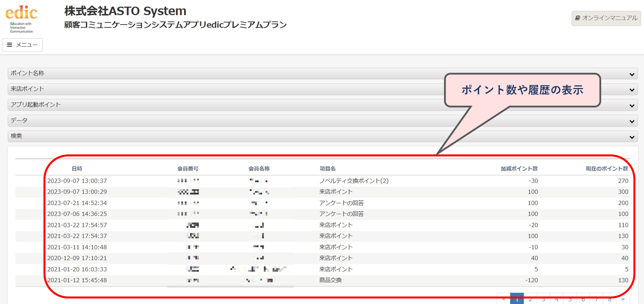Go to pagination page 1
644x304 pixels.
pos(517,299)
